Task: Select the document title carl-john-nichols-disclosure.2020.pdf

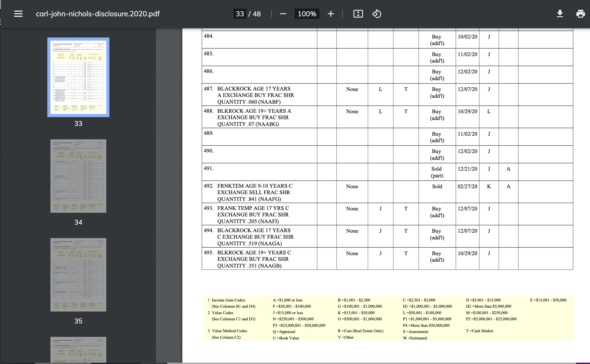Action: (x=98, y=14)
